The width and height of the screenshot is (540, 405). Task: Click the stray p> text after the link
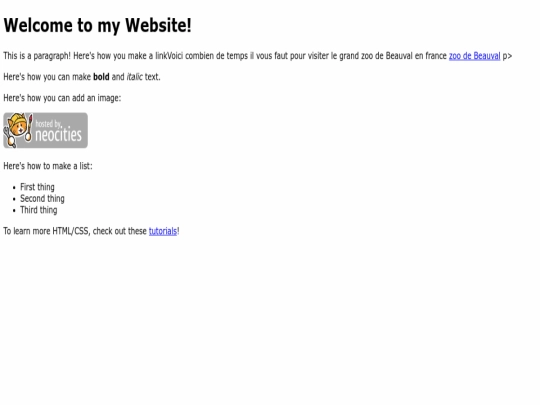[x=507, y=56]
